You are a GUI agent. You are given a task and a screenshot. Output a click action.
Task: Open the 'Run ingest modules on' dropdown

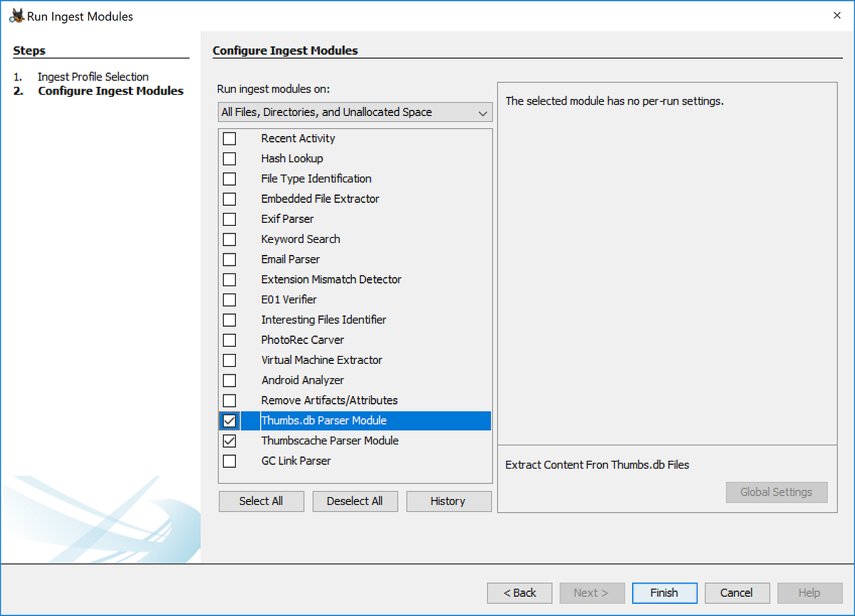coord(355,113)
